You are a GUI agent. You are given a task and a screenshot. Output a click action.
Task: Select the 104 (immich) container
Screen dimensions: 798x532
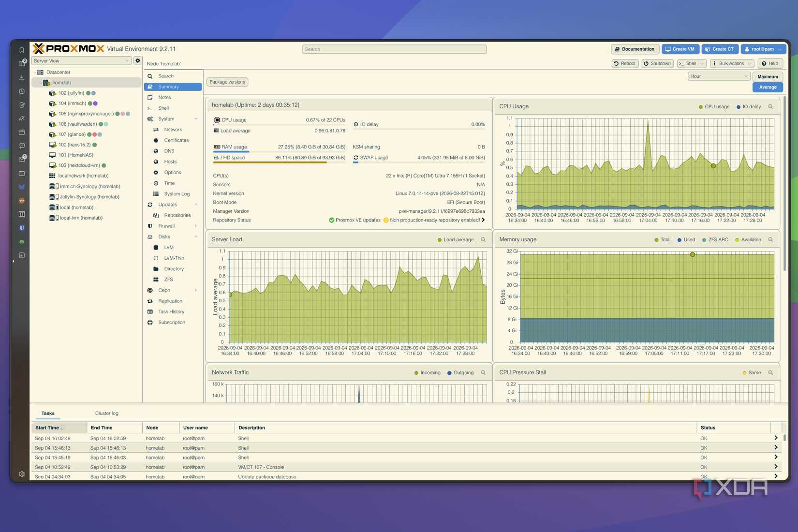72,103
